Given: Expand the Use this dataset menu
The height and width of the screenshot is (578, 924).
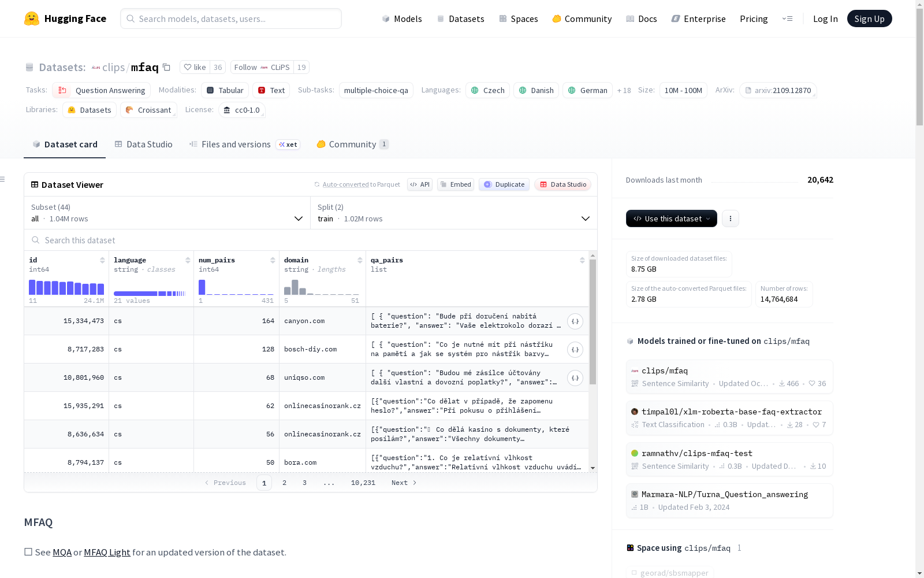Looking at the screenshot, I should pyautogui.click(x=672, y=218).
